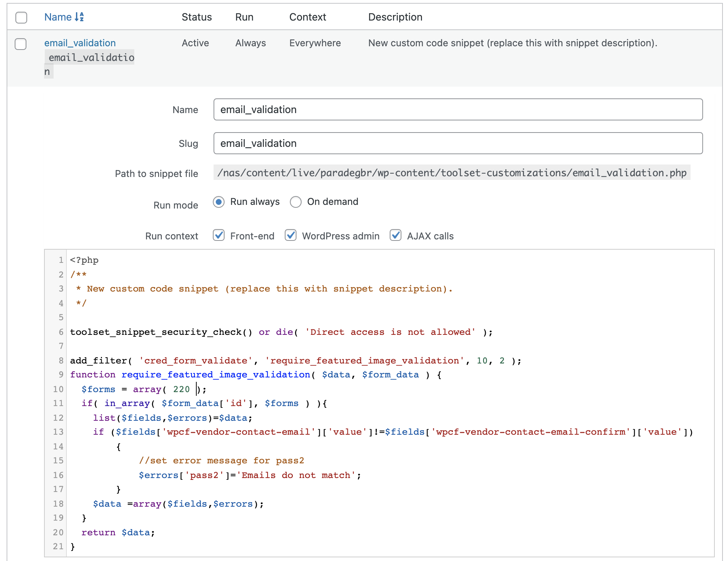Click the Description column header
This screenshot has width=728, height=561.
tap(395, 17)
